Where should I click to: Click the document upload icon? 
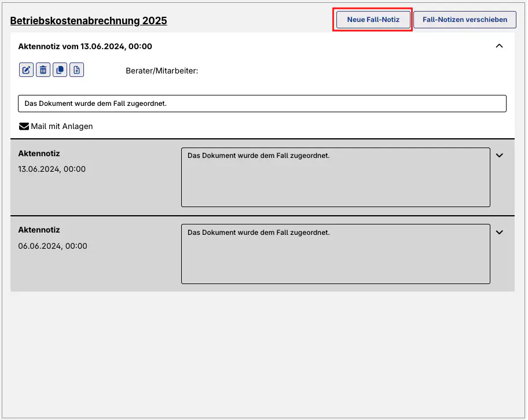(77, 70)
